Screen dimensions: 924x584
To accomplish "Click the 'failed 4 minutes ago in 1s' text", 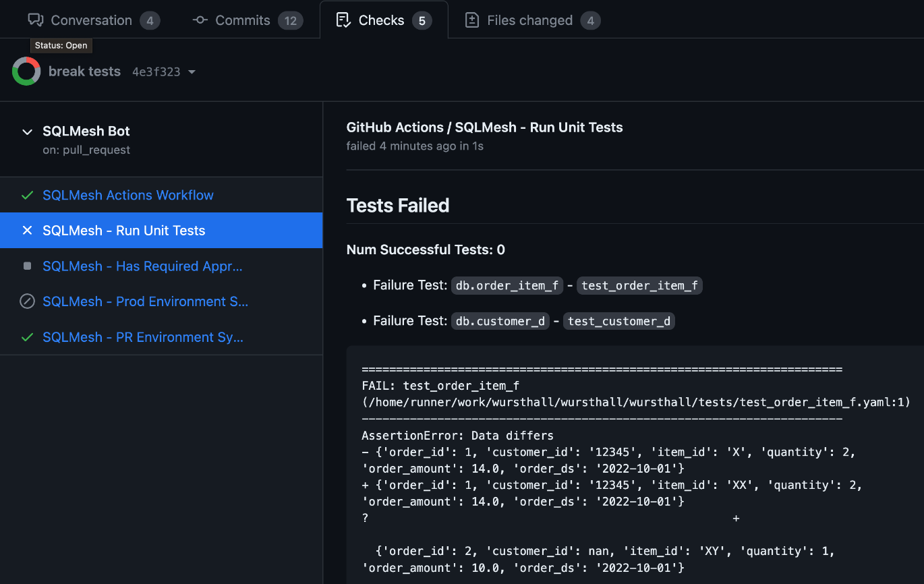I will [x=415, y=146].
